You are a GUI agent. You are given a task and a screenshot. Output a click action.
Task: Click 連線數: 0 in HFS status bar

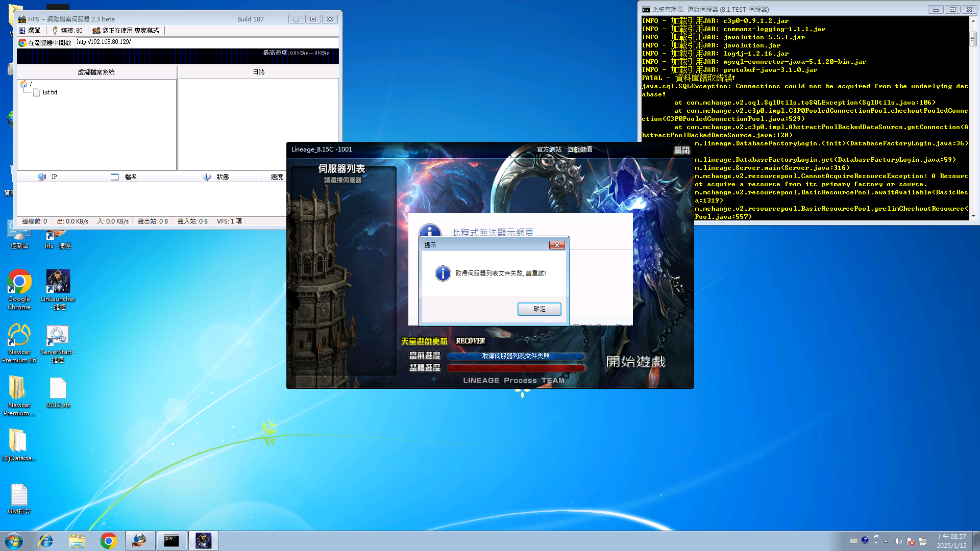pyautogui.click(x=35, y=221)
